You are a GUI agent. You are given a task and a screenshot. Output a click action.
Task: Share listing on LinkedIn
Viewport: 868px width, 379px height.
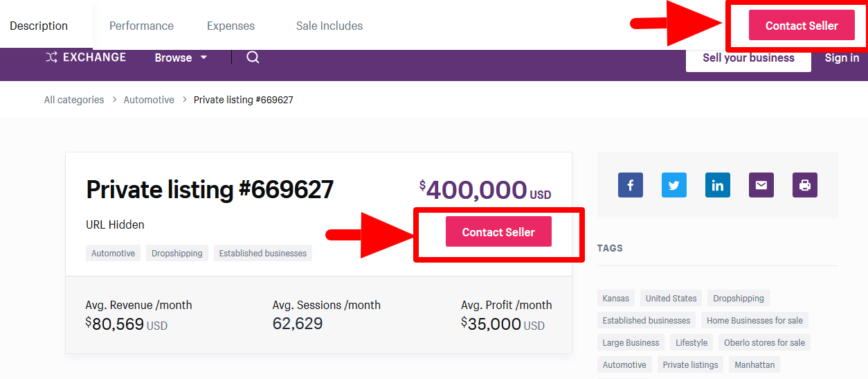(718, 185)
